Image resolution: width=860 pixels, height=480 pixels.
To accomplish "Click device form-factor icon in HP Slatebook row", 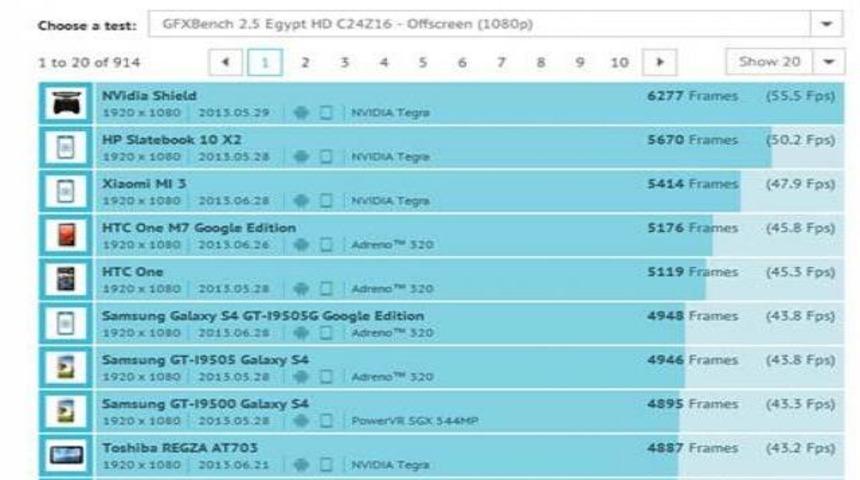I will 326,157.
